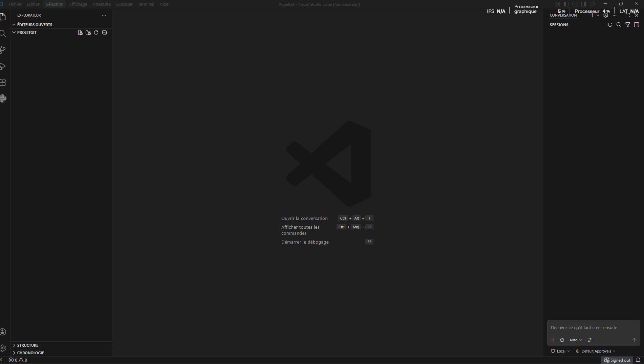Open the Auto model dropdown
644x364 pixels.
575,340
